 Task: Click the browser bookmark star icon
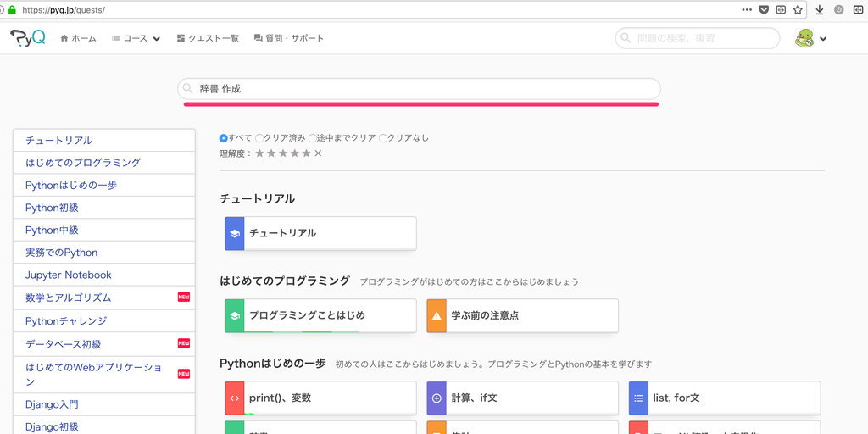(798, 9)
